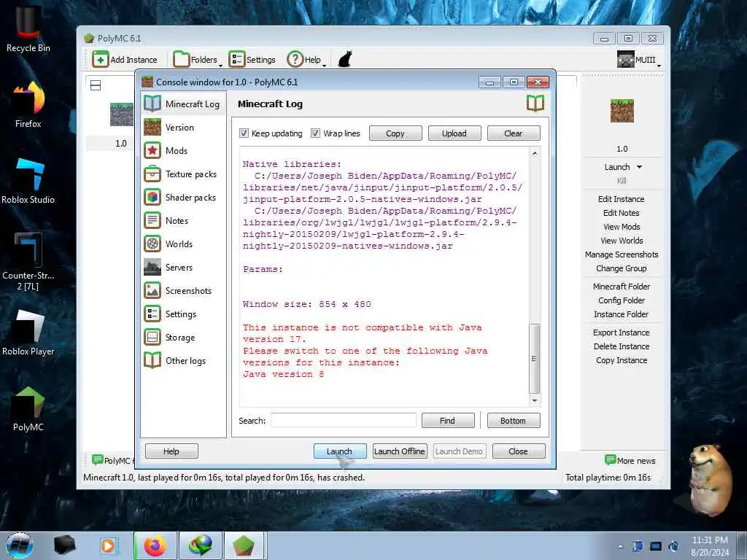Open Firefox desktop shortcut
The height and width of the screenshot is (560, 747).
pos(28,105)
